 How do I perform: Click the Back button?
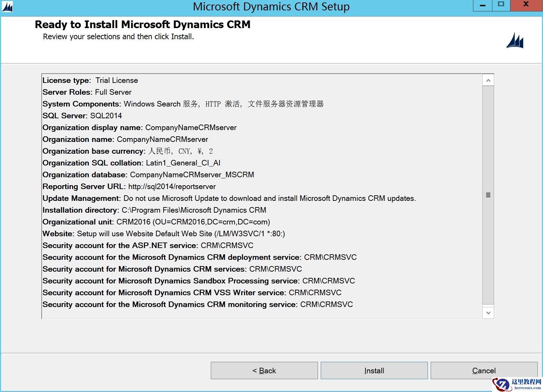264,370
